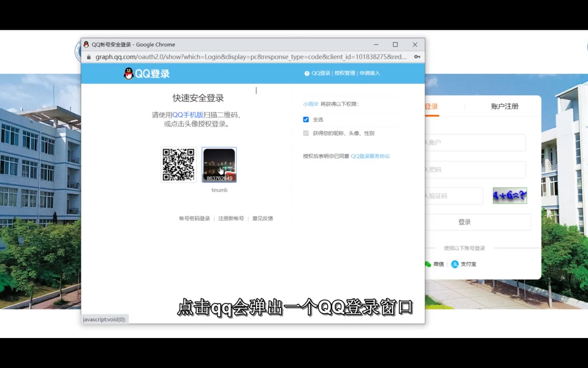Click the QQ手机版 link

point(188,115)
